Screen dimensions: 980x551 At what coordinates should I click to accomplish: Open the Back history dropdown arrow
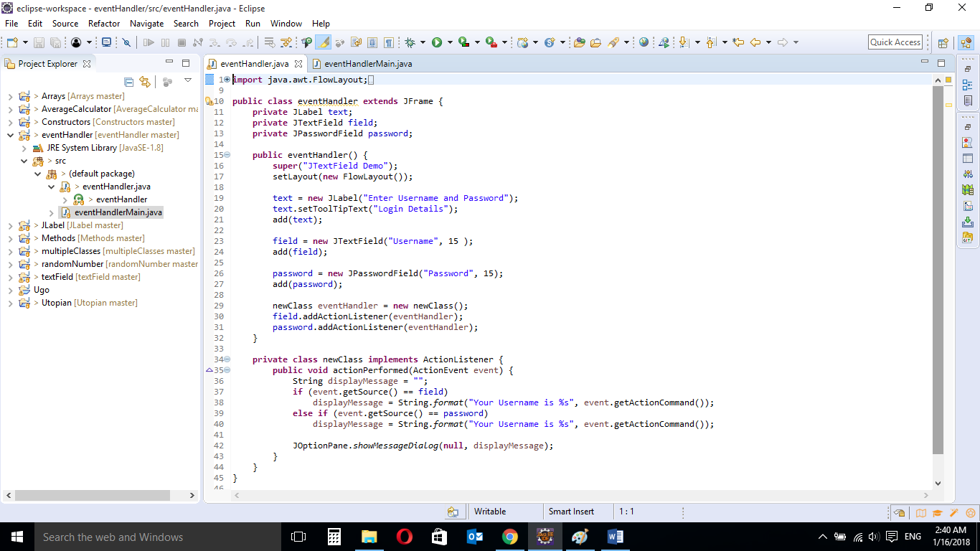tap(768, 42)
